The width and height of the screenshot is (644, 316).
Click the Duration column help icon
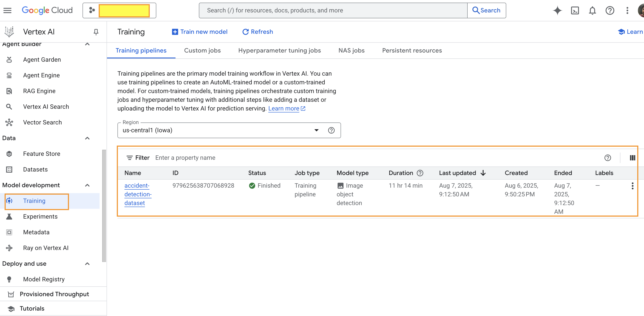coord(420,173)
